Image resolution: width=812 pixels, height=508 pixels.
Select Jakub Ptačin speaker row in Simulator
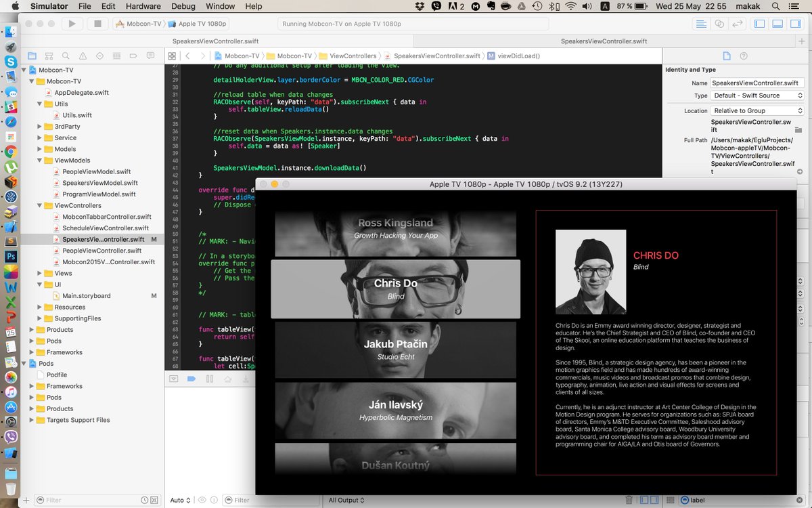395,350
